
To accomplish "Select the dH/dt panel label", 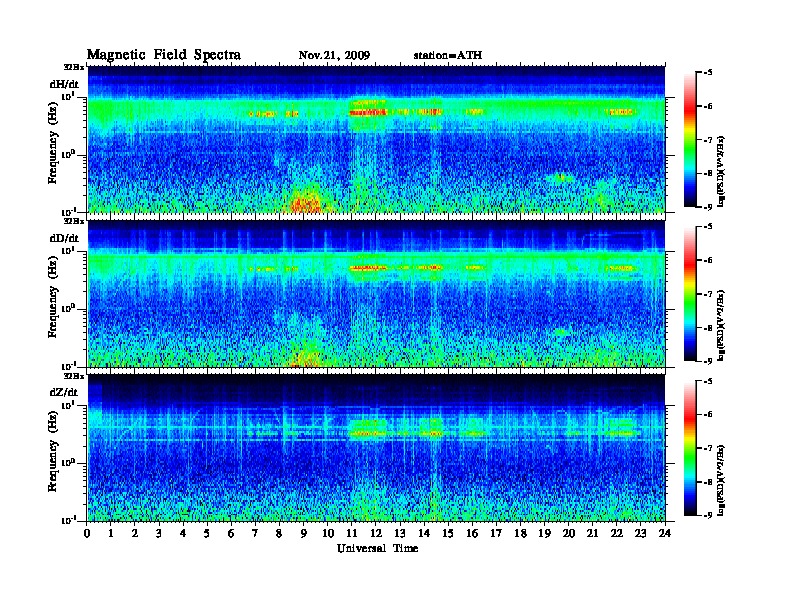I will pyautogui.click(x=64, y=84).
